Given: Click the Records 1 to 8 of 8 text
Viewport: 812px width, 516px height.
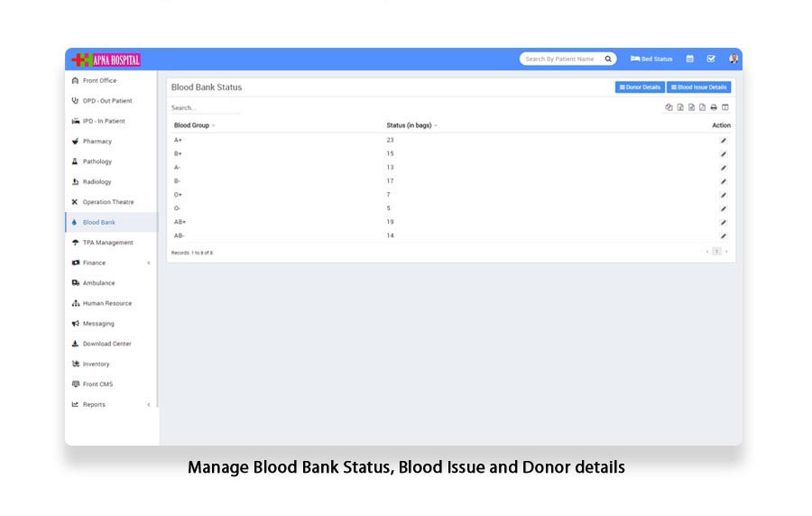Looking at the screenshot, I should click(191, 253).
